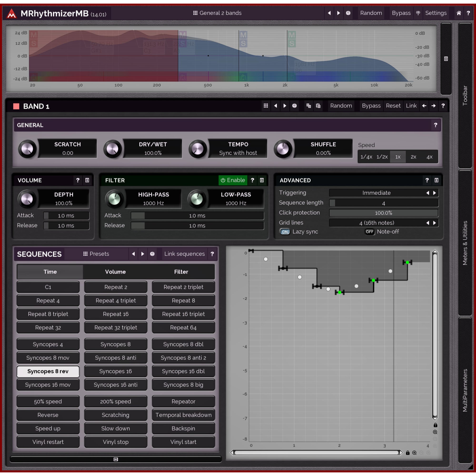This screenshot has width=476, height=476.
Task: Expand Meters & Utilities side panel
Action: tap(465, 243)
